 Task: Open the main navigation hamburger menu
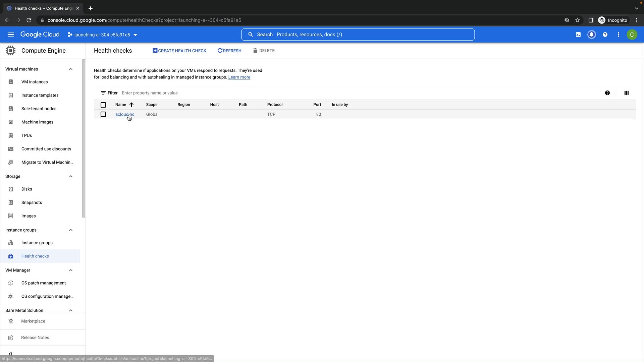(x=11, y=35)
